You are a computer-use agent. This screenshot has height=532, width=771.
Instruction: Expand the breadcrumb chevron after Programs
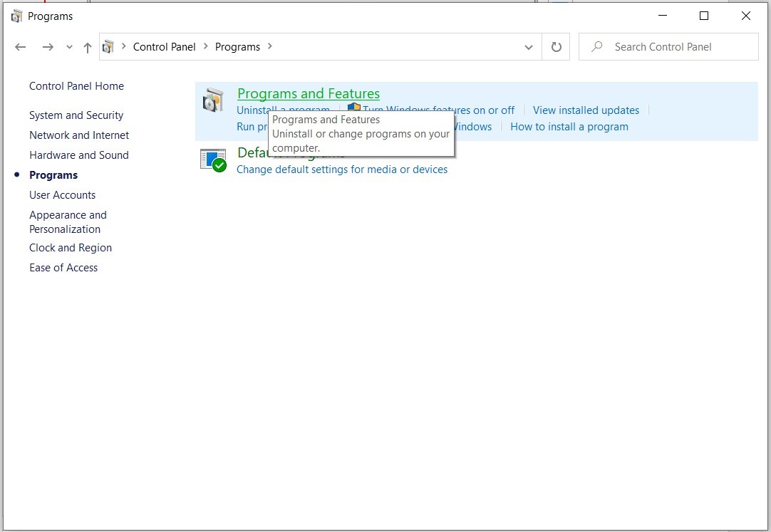(x=269, y=46)
